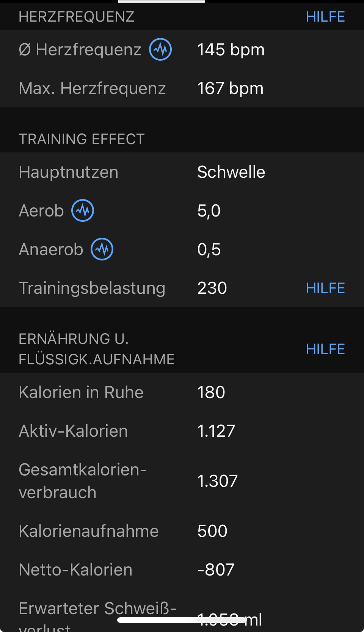Select the Trainingsbelastung value 230

pos(212,288)
